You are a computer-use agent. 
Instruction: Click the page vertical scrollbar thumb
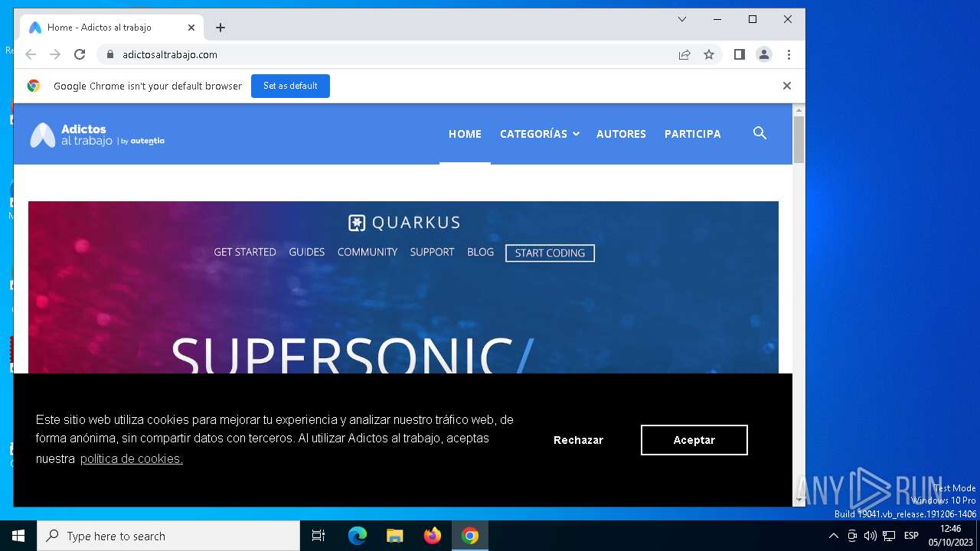(799, 139)
